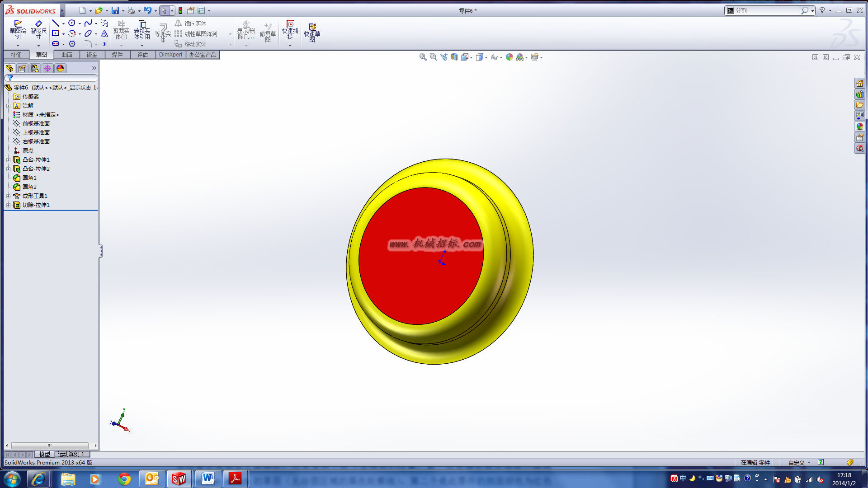Open the Rectangle tool dropdown arrow
The width and height of the screenshot is (868, 488).
pos(63,34)
